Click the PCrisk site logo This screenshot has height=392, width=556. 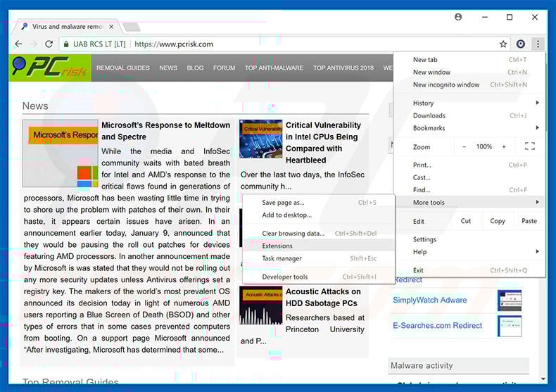50,68
